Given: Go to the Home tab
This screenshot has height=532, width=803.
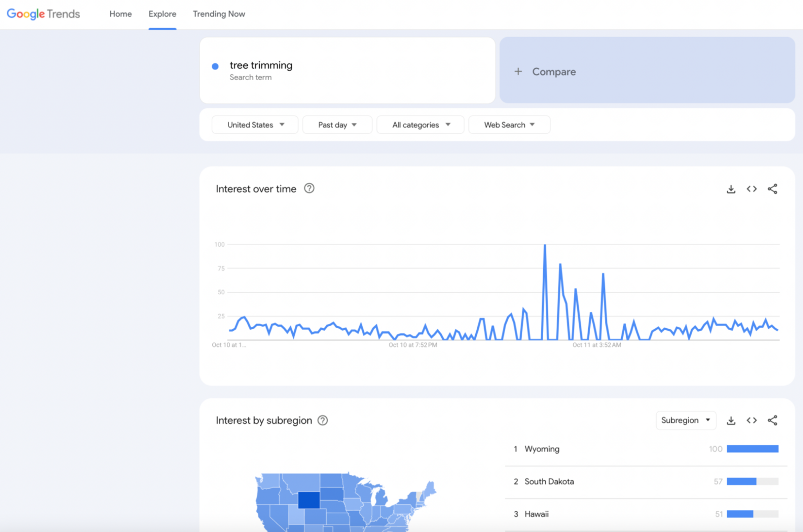Looking at the screenshot, I should point(120,14).
